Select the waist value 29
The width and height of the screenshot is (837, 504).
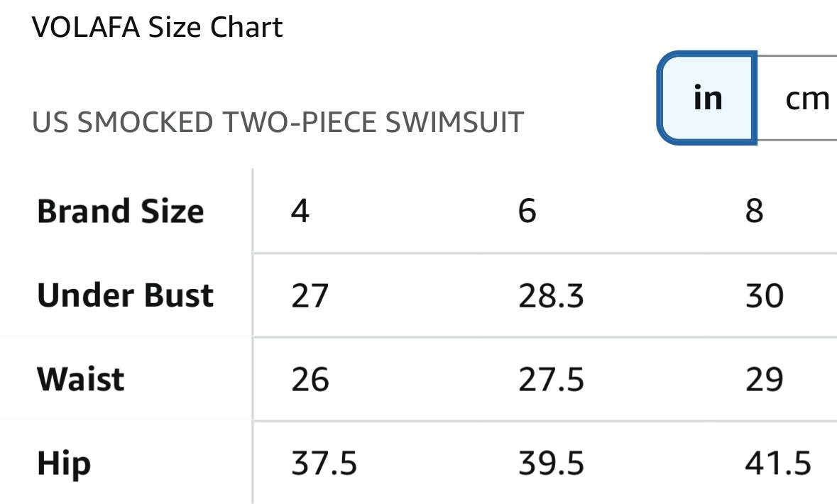[x=764, y=380]
